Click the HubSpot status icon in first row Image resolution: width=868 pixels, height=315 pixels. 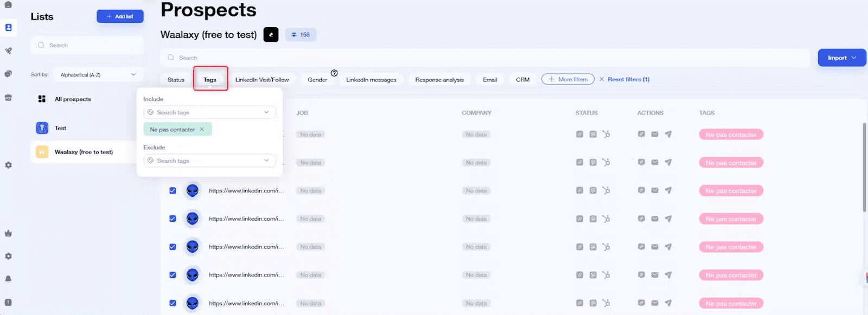tap(606, 134)
